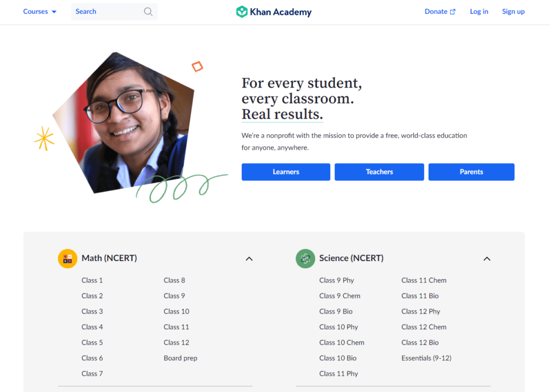This screenshot has width=550, height=392.
Task: Click the Khan Academy logo
Action: click(274, 12)
